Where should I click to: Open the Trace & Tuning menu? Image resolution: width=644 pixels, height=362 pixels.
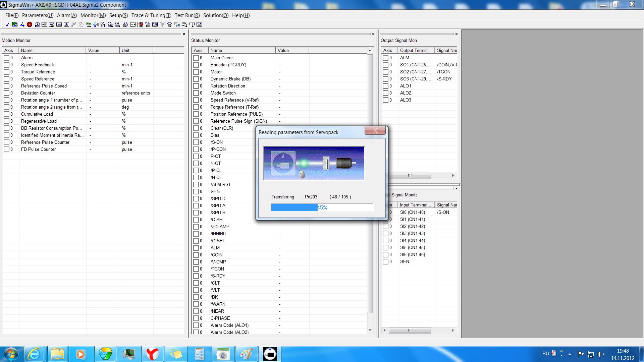point(151,15)
